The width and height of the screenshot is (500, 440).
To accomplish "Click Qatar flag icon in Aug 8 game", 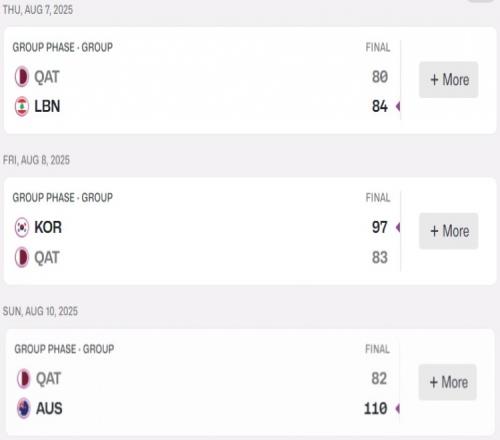I will (22, 257).
